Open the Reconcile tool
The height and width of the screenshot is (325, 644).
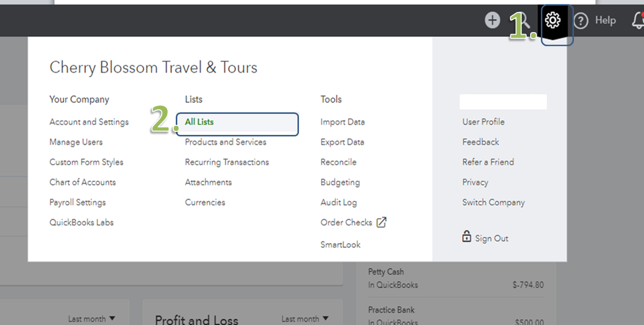(339, 162)
